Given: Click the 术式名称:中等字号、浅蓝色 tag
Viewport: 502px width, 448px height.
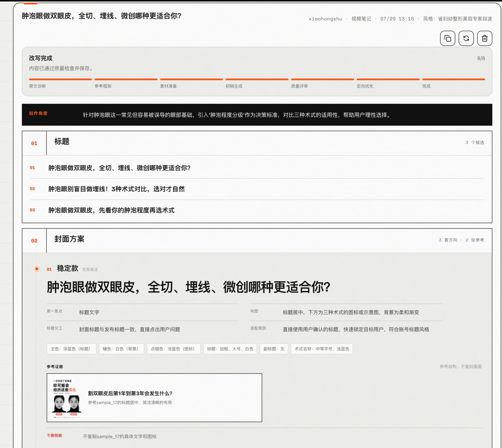Looking at the screenshot, I should 322,349.
